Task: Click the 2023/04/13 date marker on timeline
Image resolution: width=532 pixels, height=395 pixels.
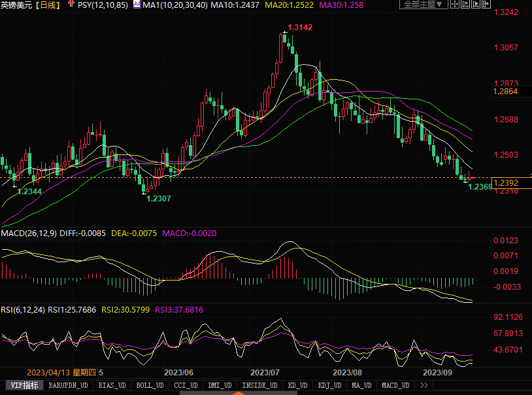Action: click(61, 372)
